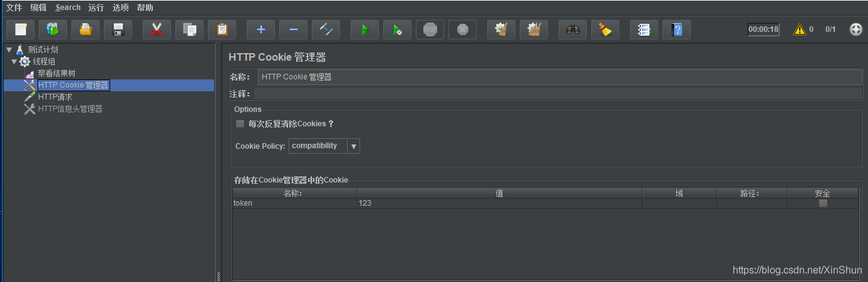
Task: Click the 安全 column header
Action: click(823, 193)
